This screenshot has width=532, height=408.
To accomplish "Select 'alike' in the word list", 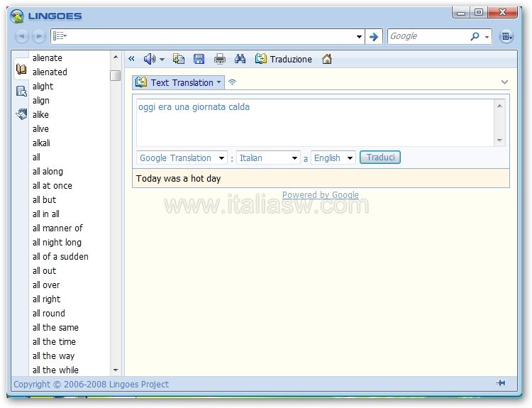I will point(40,115).
